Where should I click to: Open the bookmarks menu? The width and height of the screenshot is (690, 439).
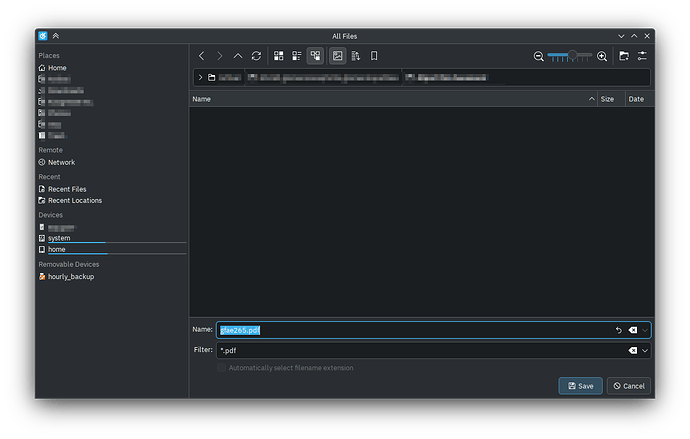tap(374, 56)
